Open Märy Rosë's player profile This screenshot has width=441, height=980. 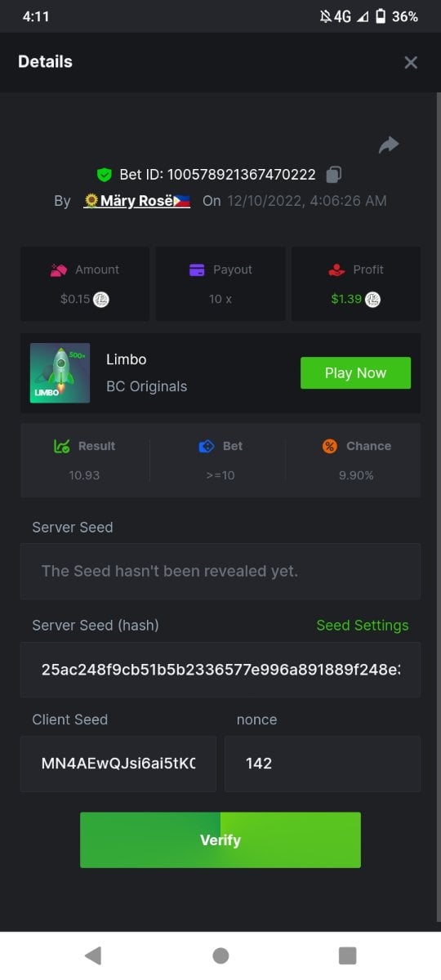point(137,201)
